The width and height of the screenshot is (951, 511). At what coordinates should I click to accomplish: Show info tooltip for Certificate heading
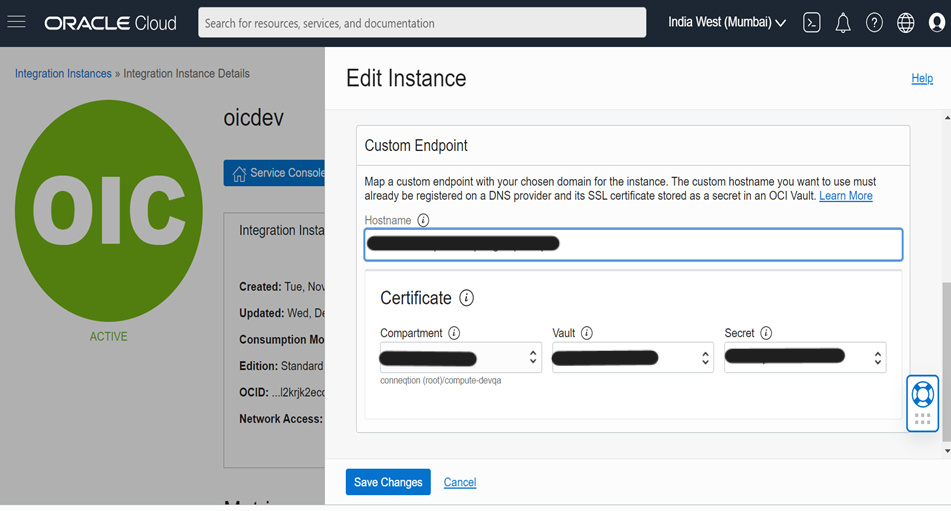[x=466, y=298]
